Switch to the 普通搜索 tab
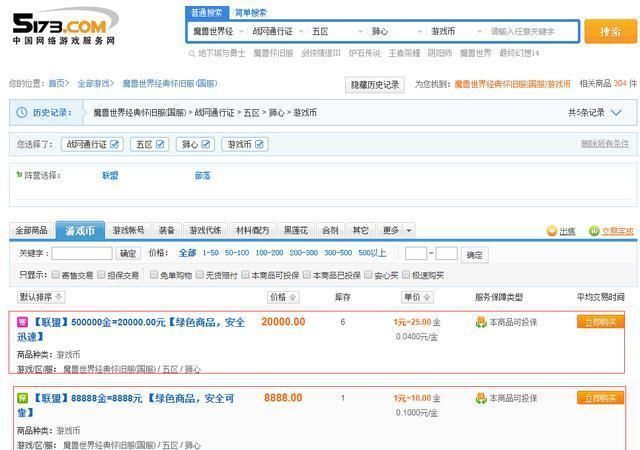640x450 pixels. point(207,13)
